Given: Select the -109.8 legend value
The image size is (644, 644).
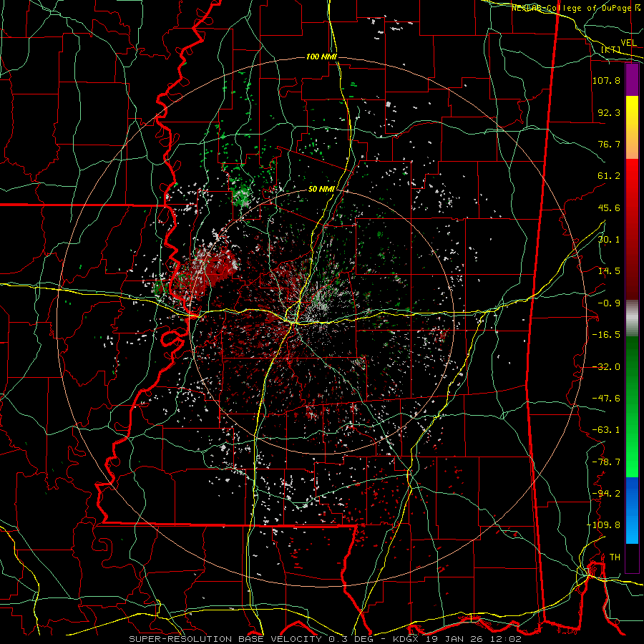Looking at the screenshot, I should pos(603,525).
